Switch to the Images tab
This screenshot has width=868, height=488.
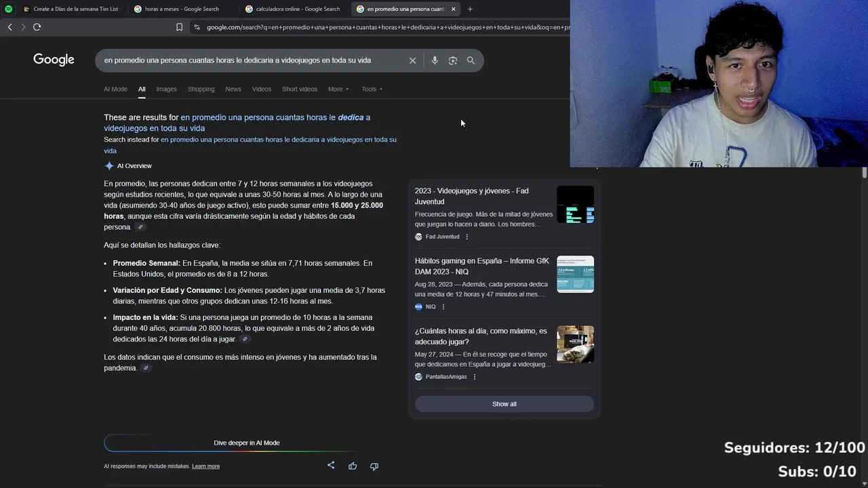coord(166,89)
